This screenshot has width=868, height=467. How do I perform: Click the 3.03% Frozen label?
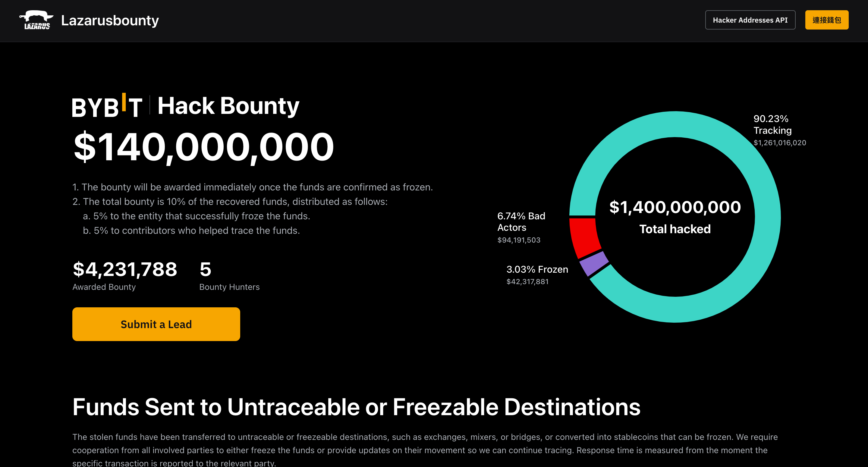point(537,269)
